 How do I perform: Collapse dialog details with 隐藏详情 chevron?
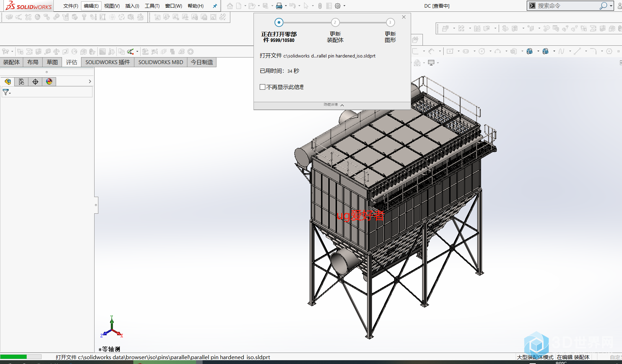click(342, 105)
